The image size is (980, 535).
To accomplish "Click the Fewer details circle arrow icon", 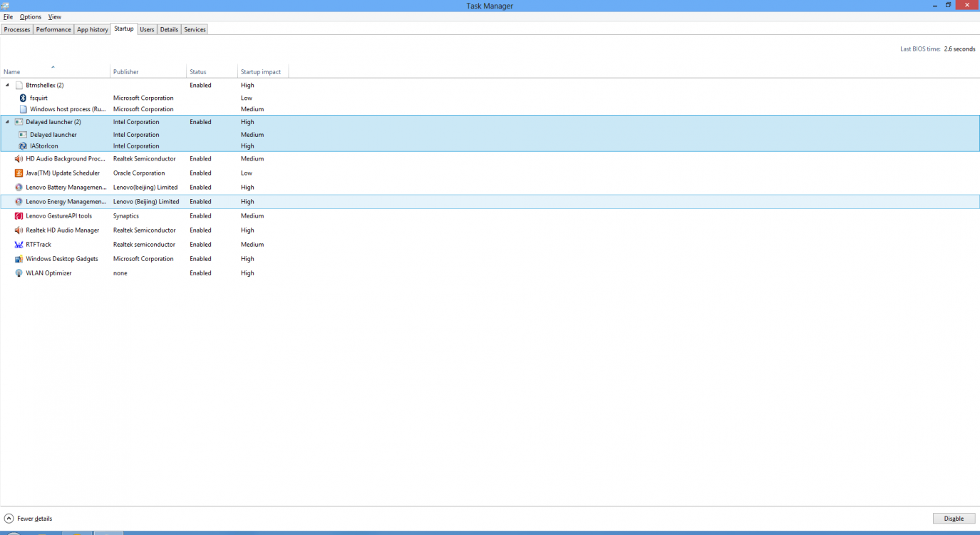I will pyautogui.click(x=9, y=519).
